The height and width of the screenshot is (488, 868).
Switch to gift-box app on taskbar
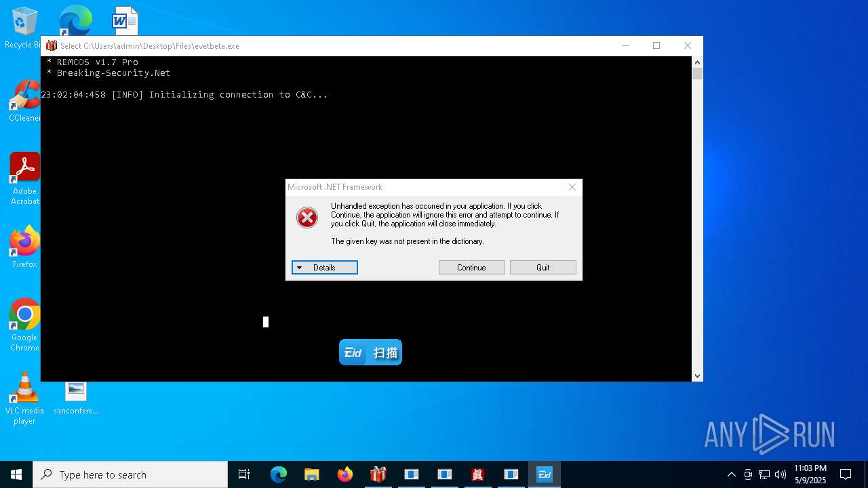click(378, 474)
